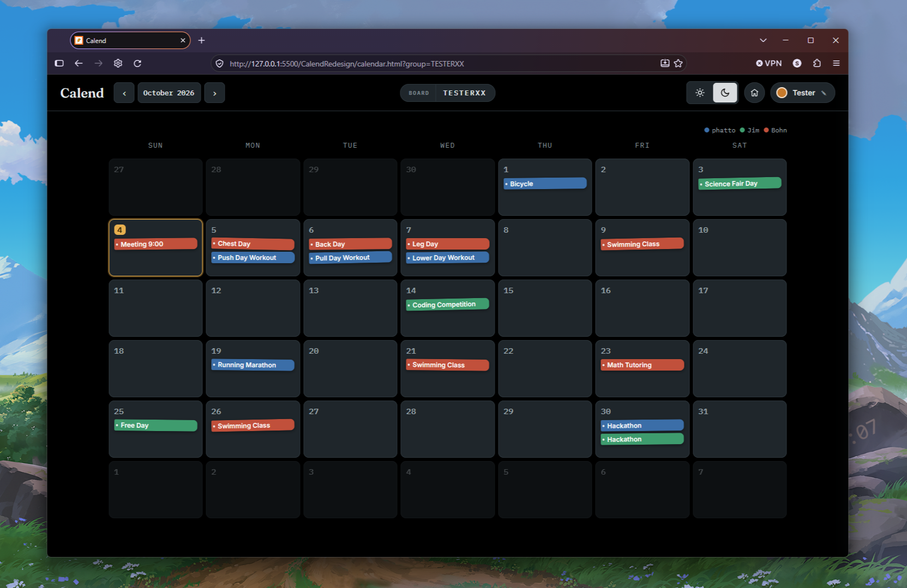Open a new browser tab
The width and height of the screenshot is (907, 588).
click(x=201, y=40)
